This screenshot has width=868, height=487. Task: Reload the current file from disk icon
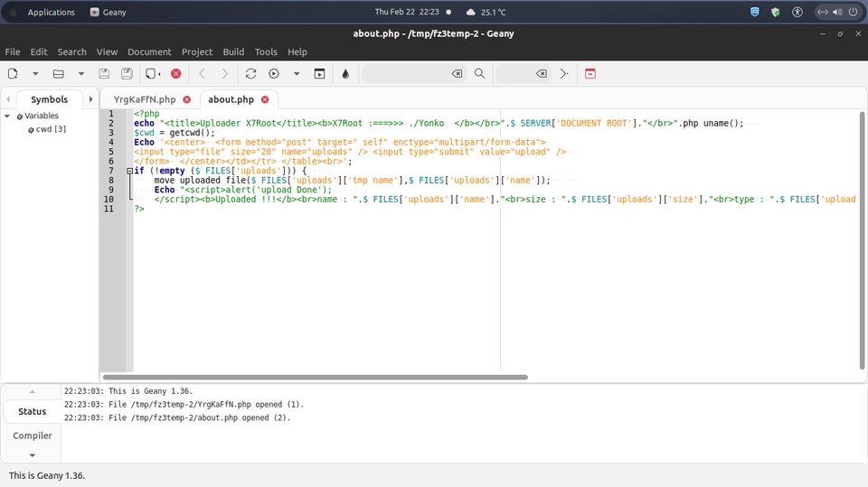point(152,73)
